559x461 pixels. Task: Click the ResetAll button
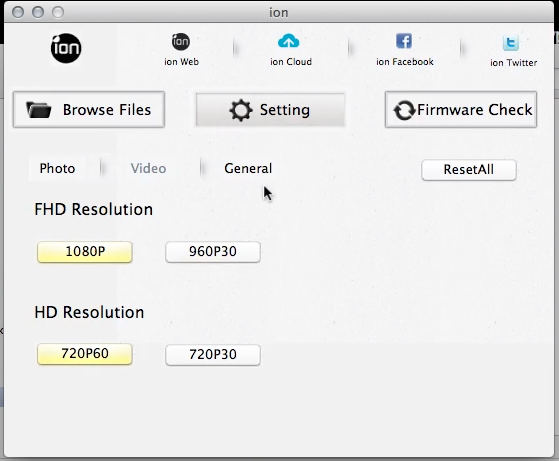[x=469, y=170]
